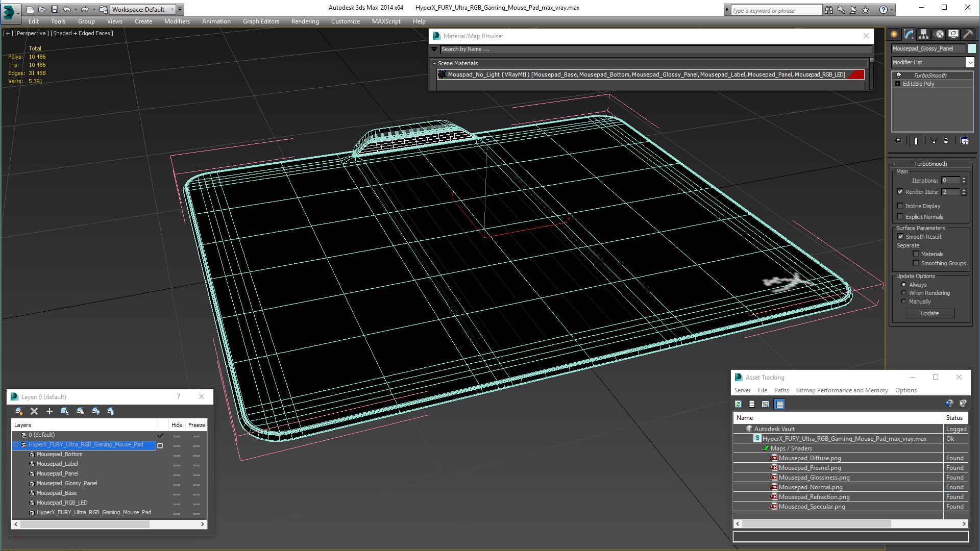Collapse HyperX_FURY layer in Layers list
This screenshot has height=551, width=980.
(16, 445)
